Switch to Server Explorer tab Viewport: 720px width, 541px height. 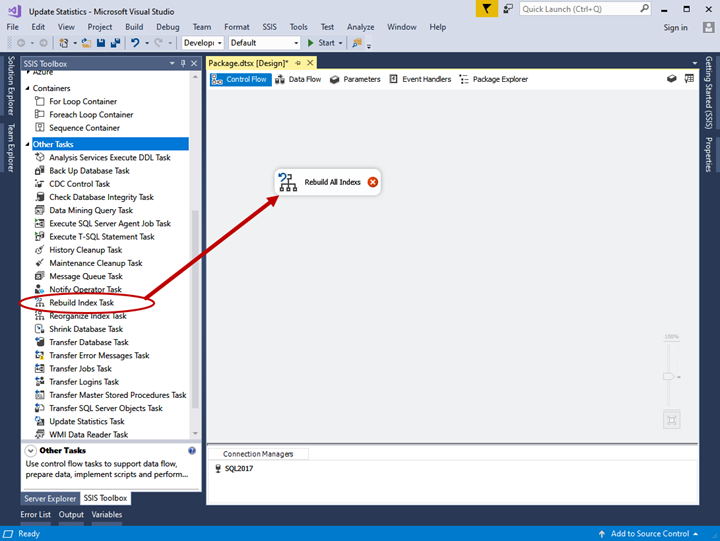[x=50, y=498]
